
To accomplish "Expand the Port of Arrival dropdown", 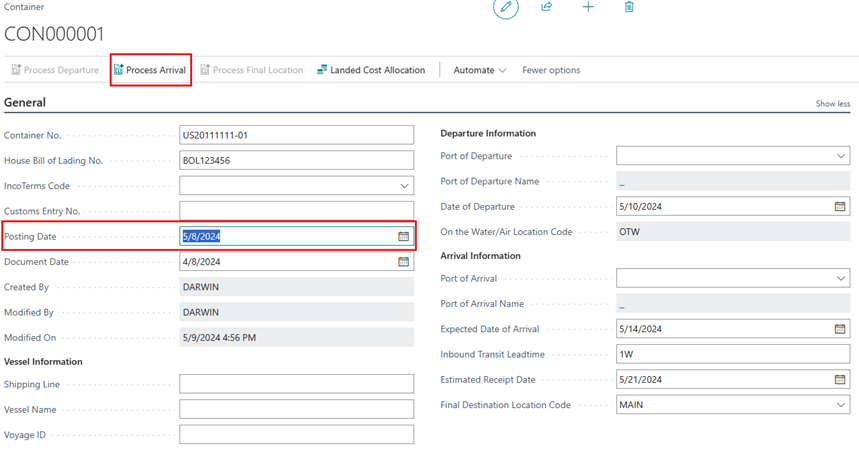I will (840, 279).
